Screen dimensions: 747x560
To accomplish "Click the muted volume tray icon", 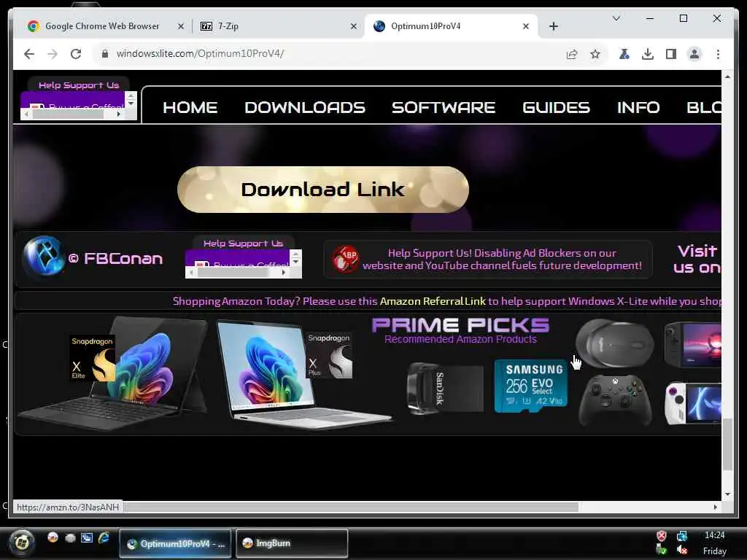I will [x=682, y=550].
